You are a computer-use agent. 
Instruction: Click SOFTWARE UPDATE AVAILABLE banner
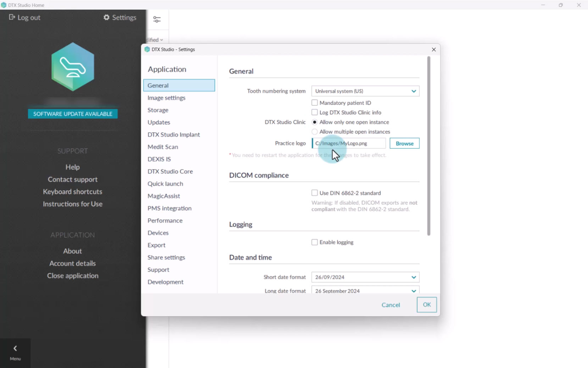point(73,114)
